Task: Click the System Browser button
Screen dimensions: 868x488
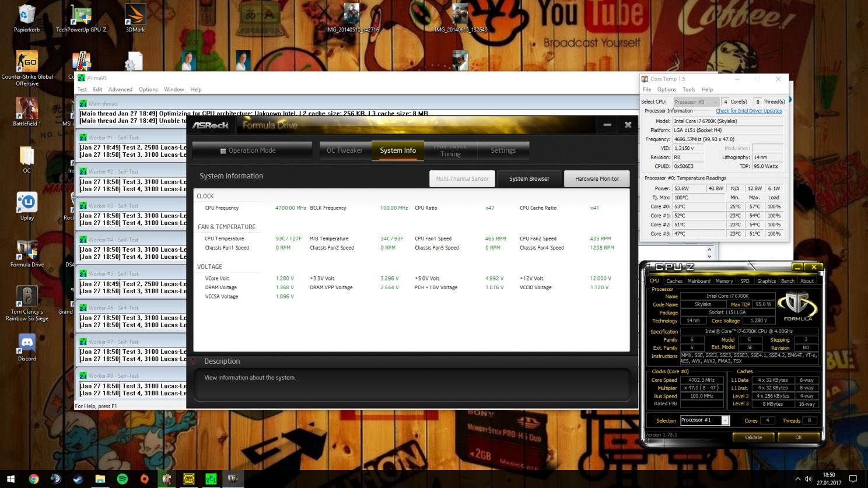Action: (529, 178)
